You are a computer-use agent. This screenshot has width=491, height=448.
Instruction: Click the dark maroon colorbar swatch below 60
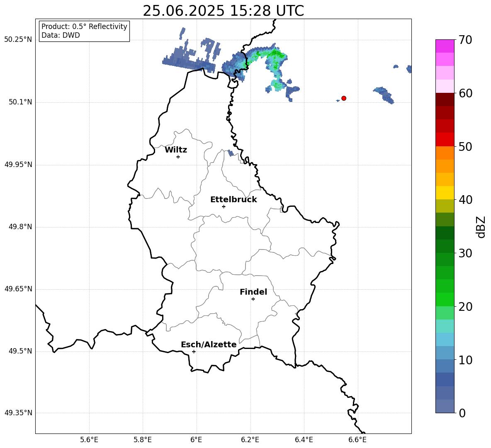445,99
